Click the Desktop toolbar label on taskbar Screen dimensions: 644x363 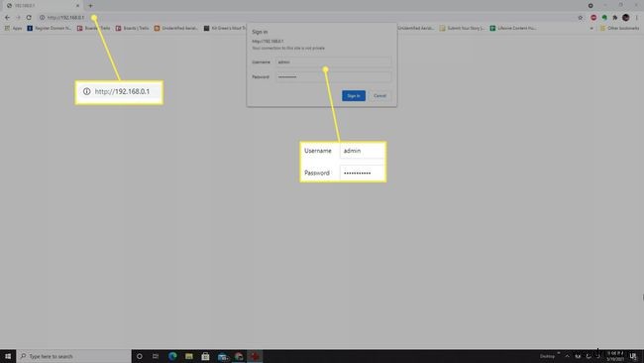coord(547,356)
